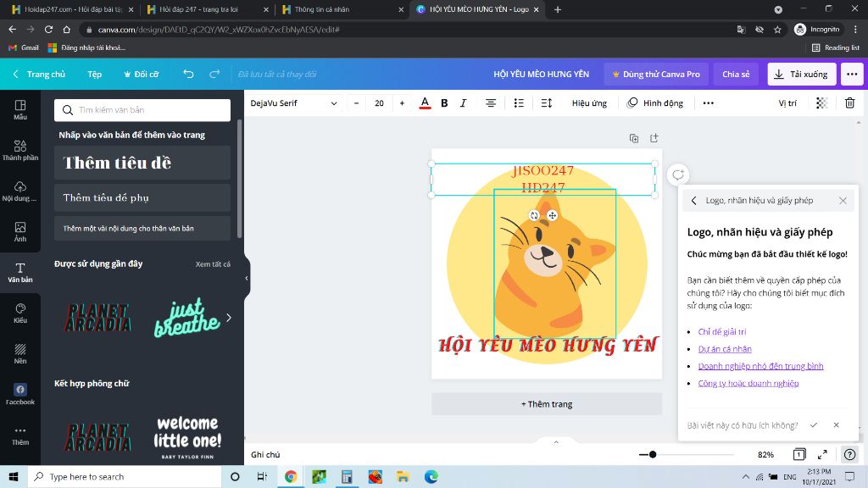Viewport: 868px width, 488px height.
Task: Toggle bold formatting on the text
Action: 444,103
